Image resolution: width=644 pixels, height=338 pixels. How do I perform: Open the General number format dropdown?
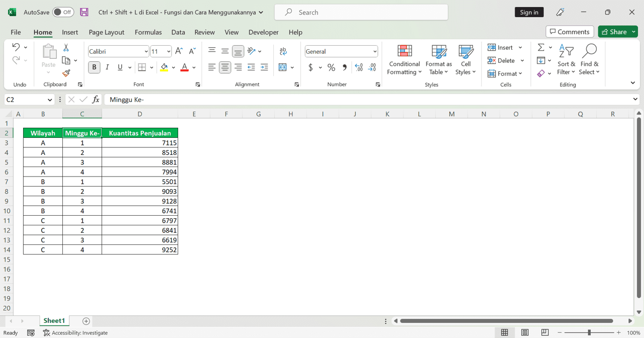(x=375, y=51)
